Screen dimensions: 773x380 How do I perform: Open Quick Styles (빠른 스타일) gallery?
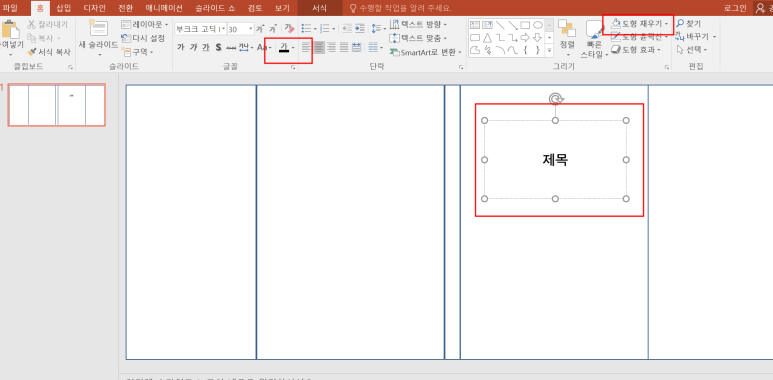(595, 39)
